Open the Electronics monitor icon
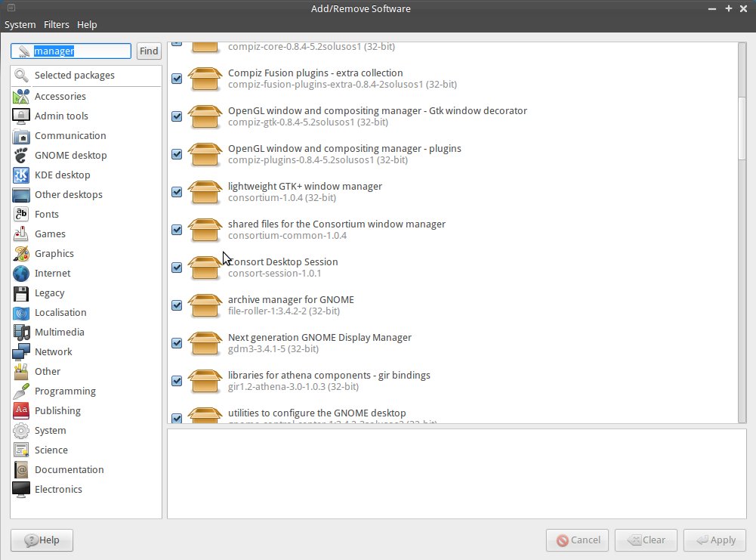756x560 pixels. tap(21, 490)
